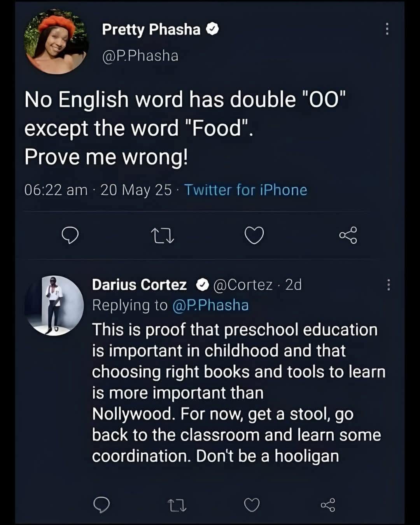Open the Pretty Phasha display name
420x525 pixels.
(151, 30)
